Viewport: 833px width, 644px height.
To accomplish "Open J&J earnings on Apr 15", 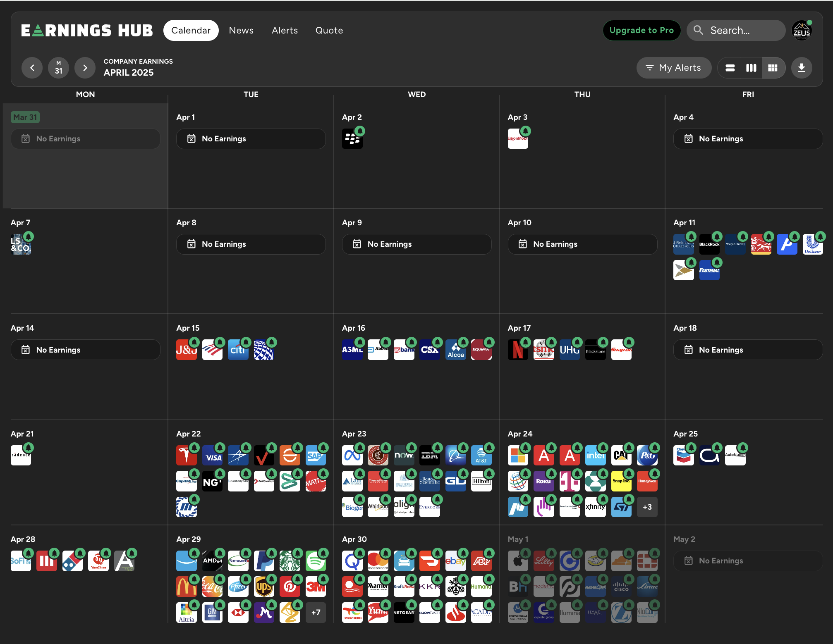I will [x=187, y=350].
